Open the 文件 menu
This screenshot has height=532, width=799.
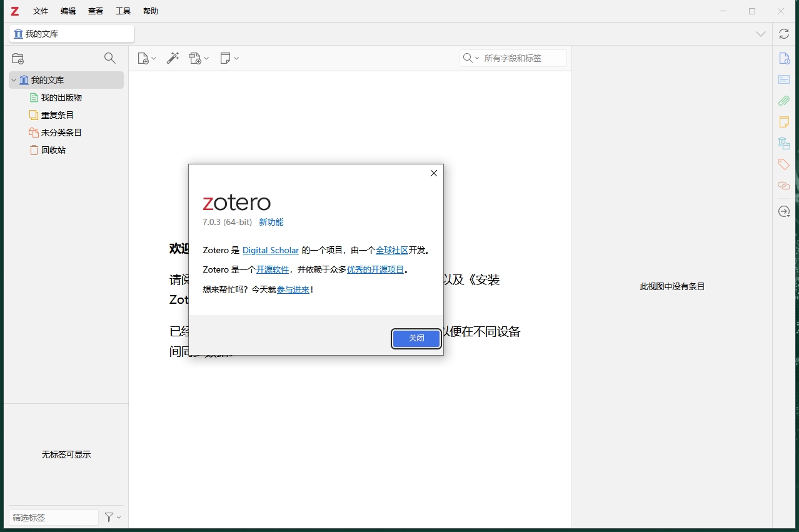[41, 11]
